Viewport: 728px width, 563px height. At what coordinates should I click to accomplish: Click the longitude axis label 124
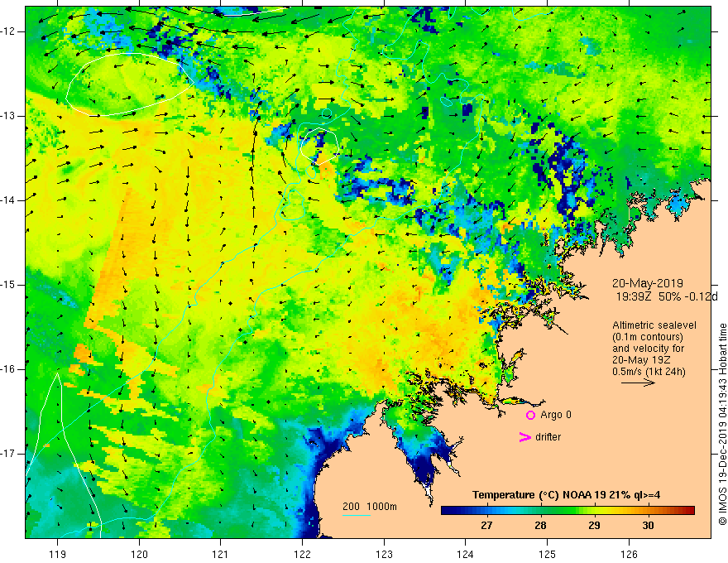(466, 554)
